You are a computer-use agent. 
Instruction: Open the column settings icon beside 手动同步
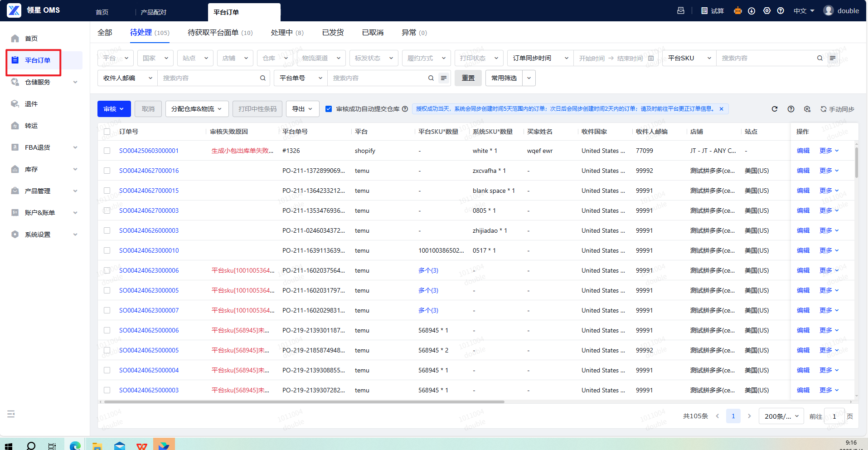[807, 109]
